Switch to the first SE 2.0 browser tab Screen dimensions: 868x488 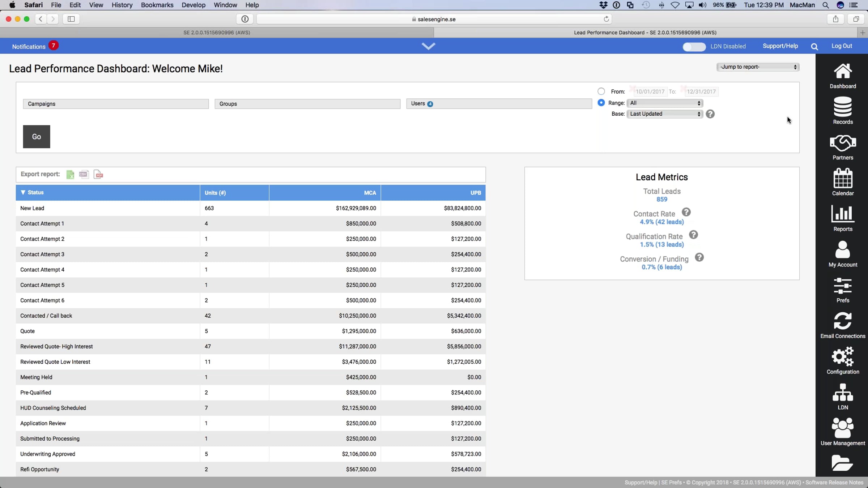217,33
